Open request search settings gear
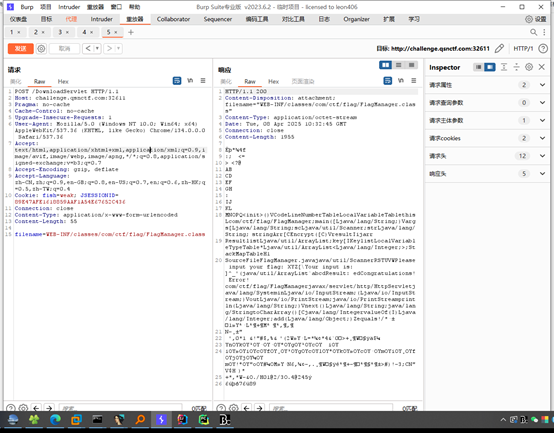 point(23,408)
